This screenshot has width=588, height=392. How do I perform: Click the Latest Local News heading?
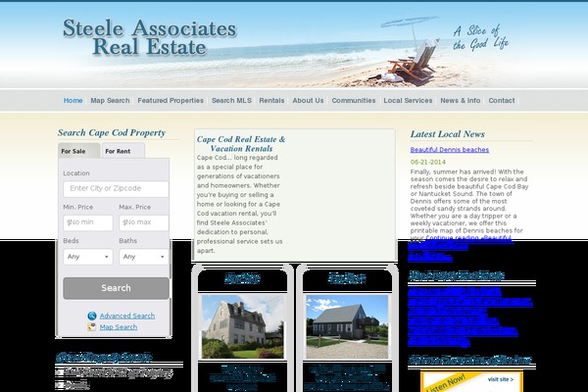448,134
